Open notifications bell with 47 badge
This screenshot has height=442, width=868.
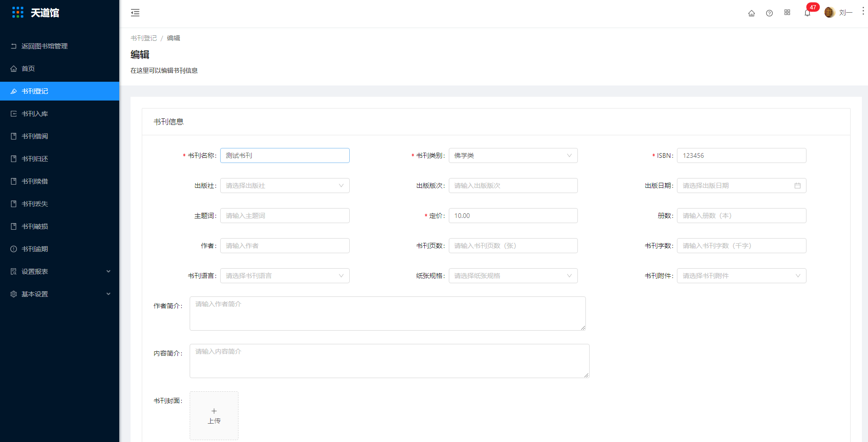tap(807, 13)
